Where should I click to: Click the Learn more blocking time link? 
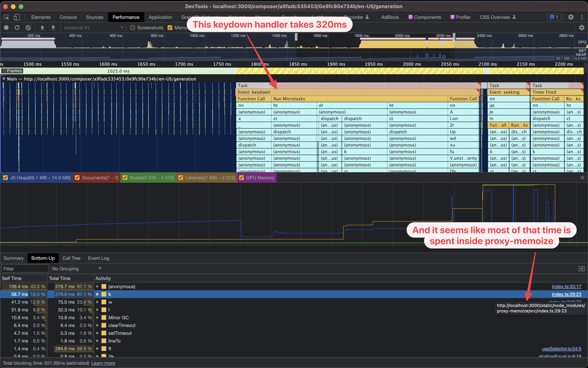pos(103,363)
